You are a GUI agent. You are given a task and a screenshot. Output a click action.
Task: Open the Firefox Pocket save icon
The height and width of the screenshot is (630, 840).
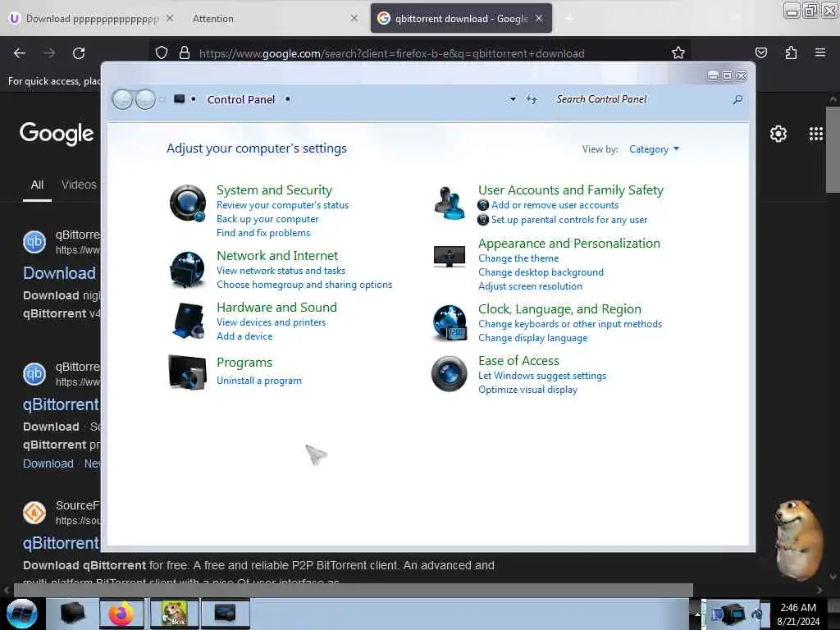[760, 52]
